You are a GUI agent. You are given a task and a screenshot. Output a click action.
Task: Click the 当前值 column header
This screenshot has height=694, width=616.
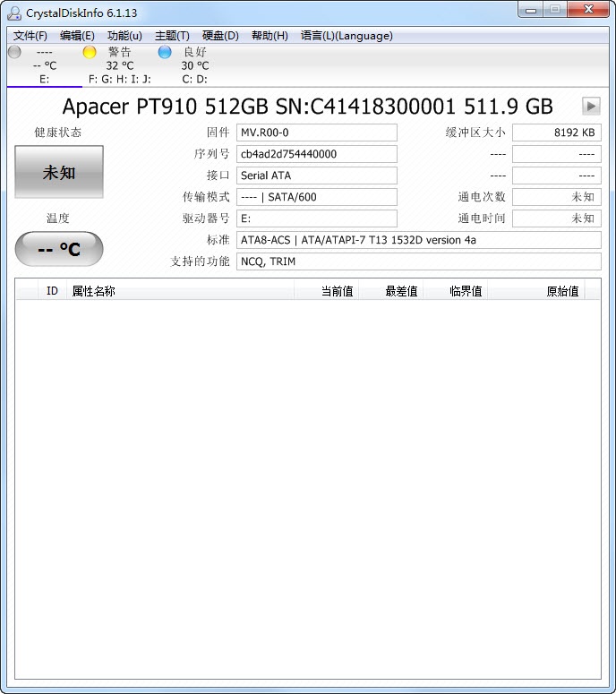pyautogui.click(x=327, y=291)
